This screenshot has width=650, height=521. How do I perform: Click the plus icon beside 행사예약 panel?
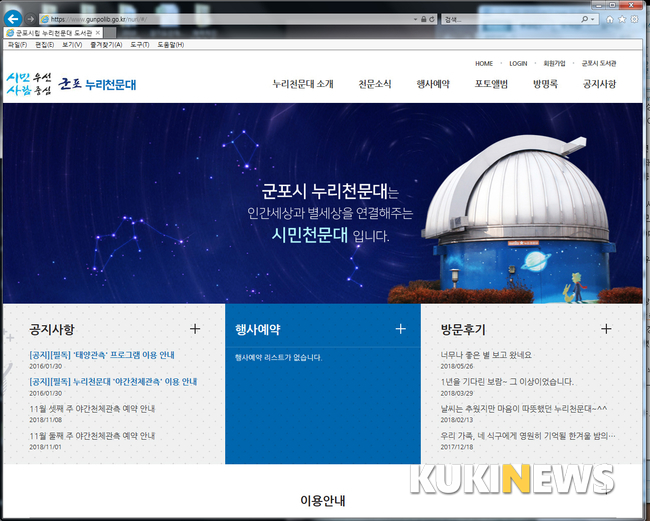pos(400,329)
